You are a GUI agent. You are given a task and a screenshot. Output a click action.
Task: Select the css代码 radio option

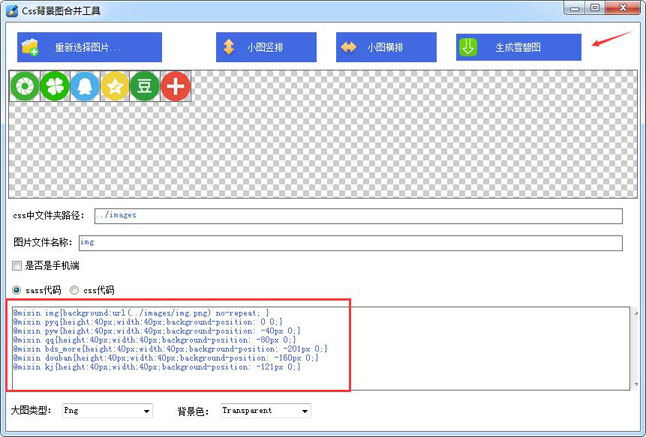point(73,291)
